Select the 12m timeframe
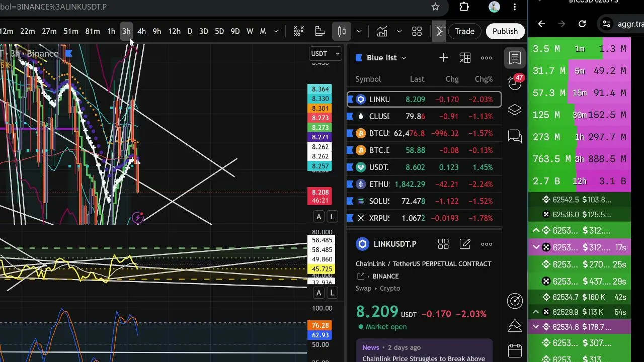644x362 pixels. click(7, 31)
